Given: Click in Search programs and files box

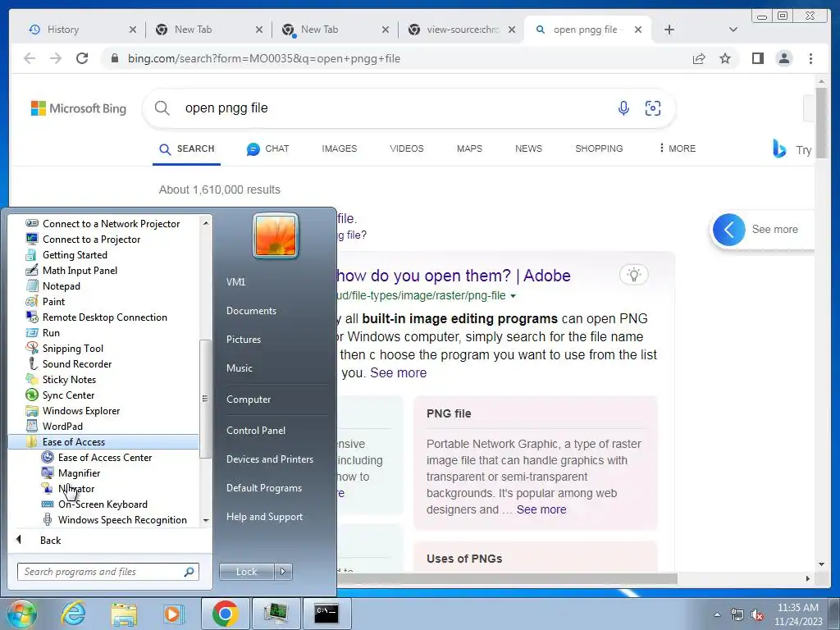Looking at the screenshot, I should point(107,572).
